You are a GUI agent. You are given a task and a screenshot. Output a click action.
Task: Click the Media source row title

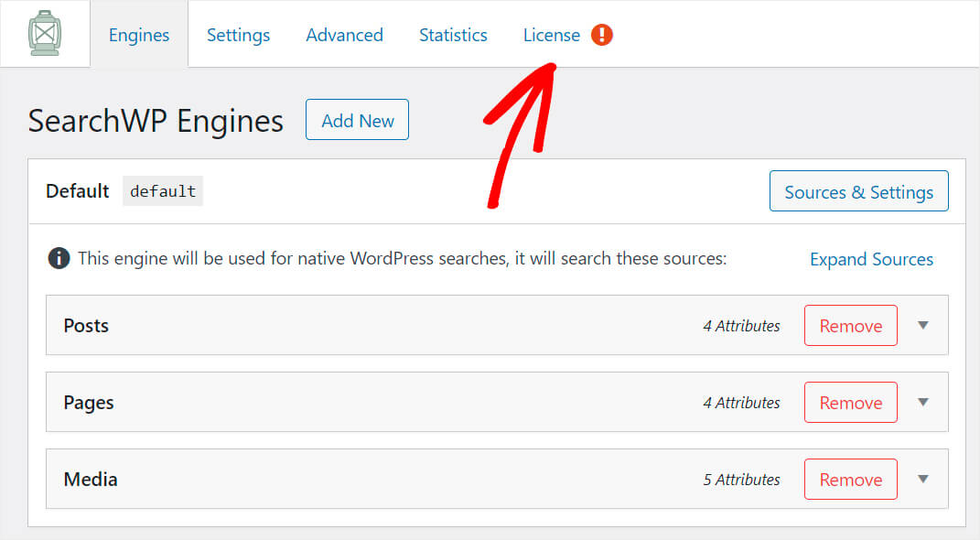pyautogui.click(x=91, y=480)
